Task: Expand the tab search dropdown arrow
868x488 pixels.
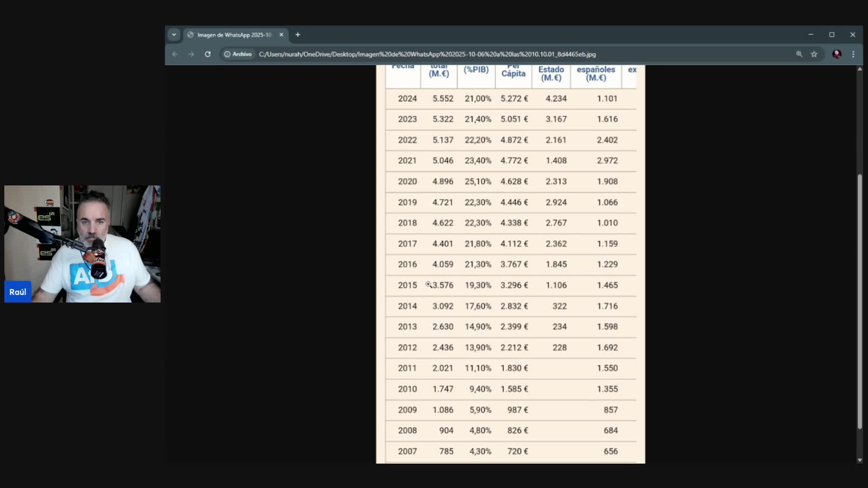Action: tap(174, 35)
